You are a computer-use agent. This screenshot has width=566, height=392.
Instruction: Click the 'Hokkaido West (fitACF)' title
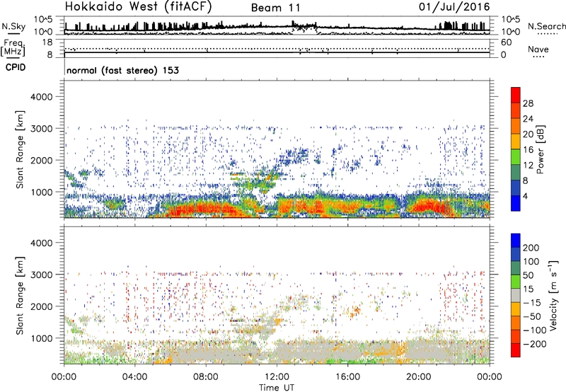point(138,7)
